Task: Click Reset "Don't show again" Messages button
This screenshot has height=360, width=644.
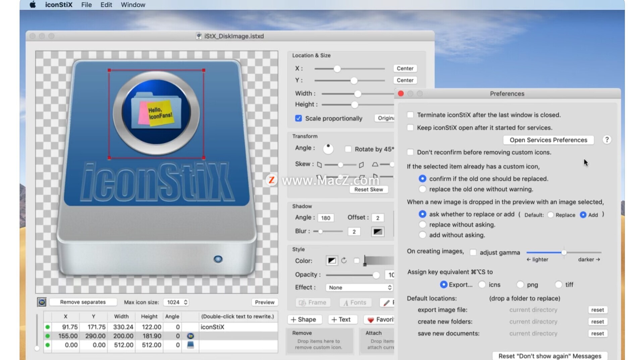Action: tap(550, 356)
